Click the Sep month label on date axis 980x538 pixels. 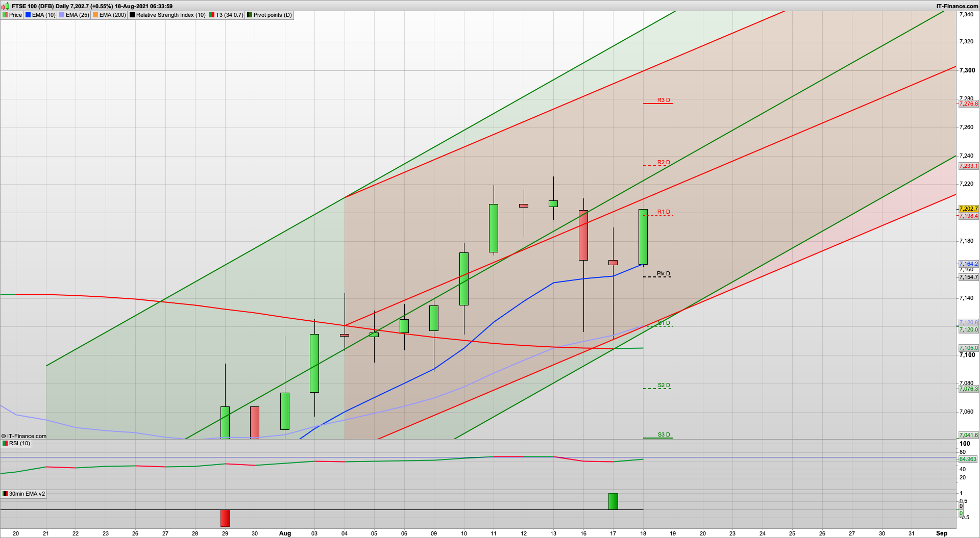[x=942, y=533]
